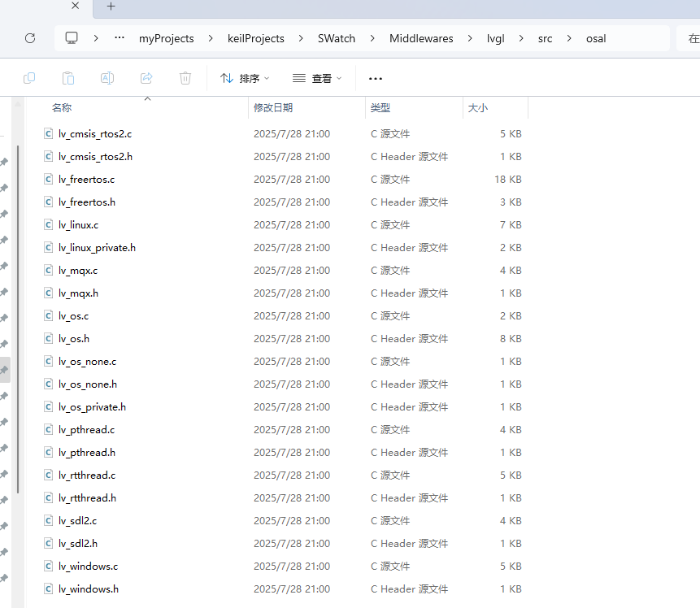Navigate to the lvgl breadcrumb folder

tap(495, 38)
